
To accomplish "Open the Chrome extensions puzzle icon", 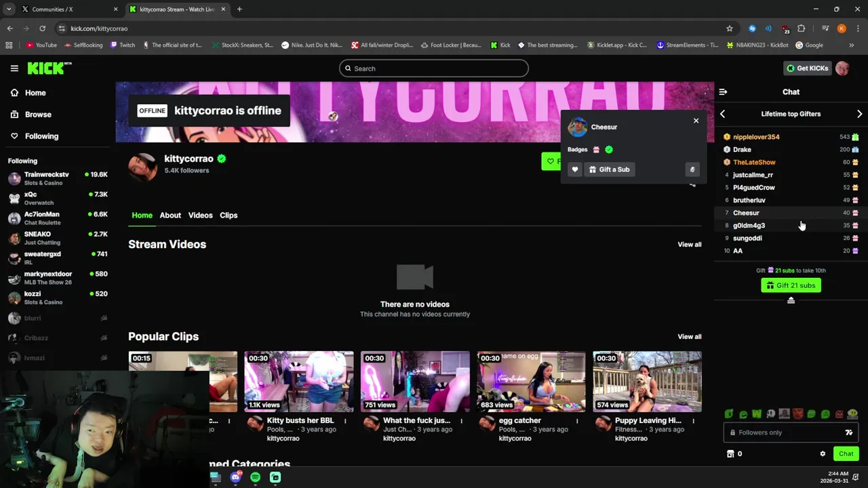I will click(x=802, y=28).
